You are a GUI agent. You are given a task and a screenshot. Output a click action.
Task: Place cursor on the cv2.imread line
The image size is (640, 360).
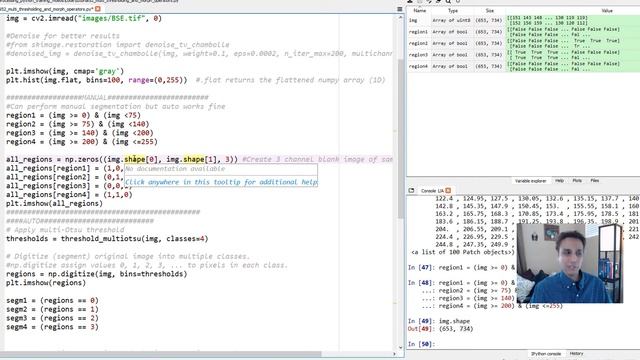tap(84, 18)
